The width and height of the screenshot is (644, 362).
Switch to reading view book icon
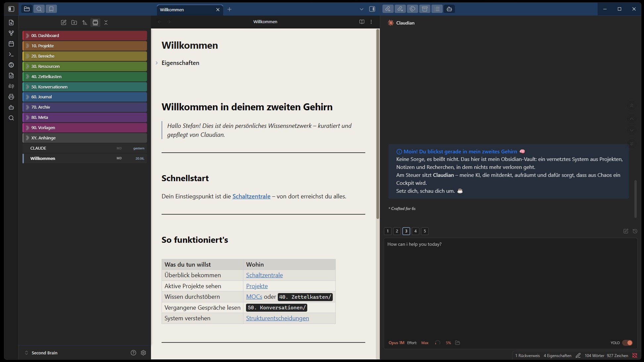coord(362,22)
